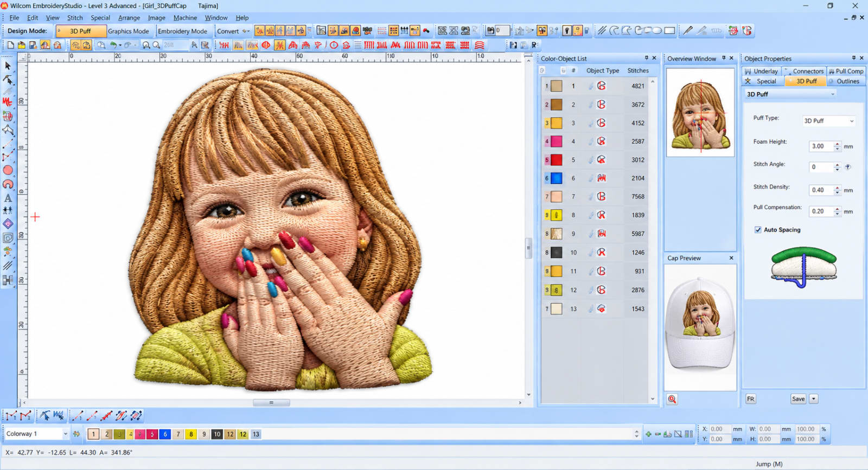This screenshot has width=868, height=470.
Task: Switch to the Pull Comp tab
Action: tap(846, 71)
